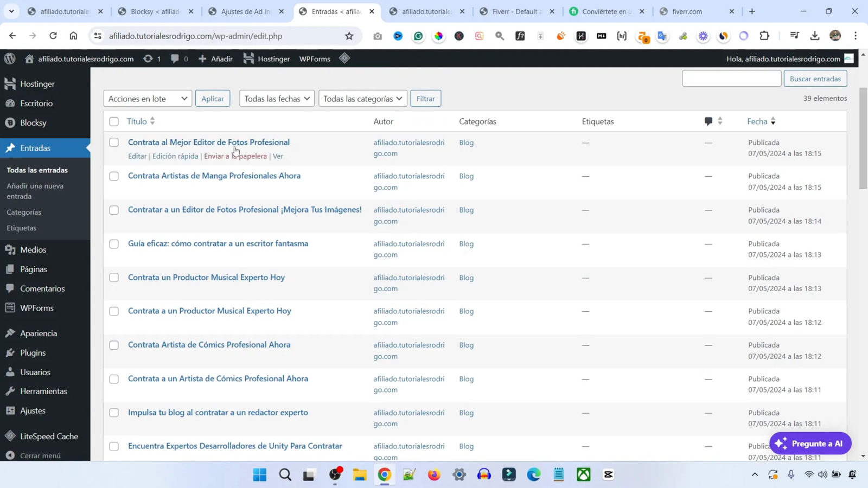This screenshot has width=868, height=488.
Task: Open the Todas las categorías dropdown
Action: 362,98
